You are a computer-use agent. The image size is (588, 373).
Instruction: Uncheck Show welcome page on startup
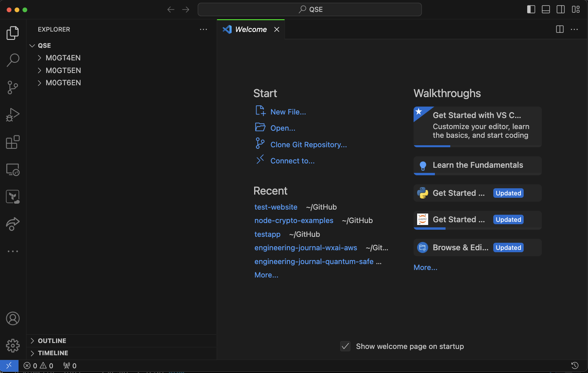[345, 346]
